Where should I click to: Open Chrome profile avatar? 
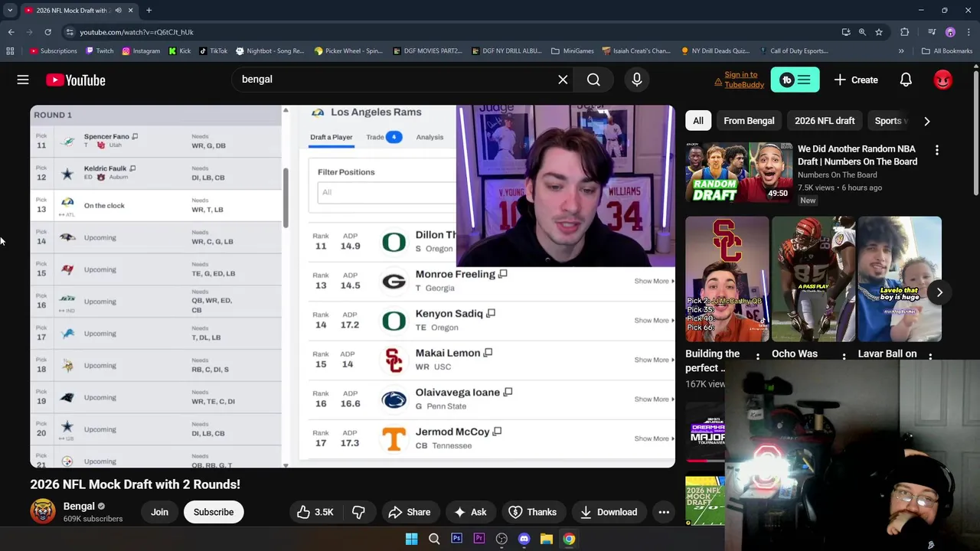950,32
